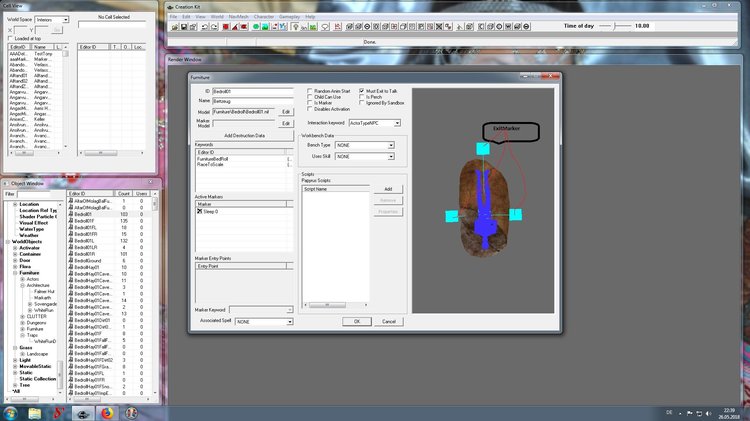Open Firefox from the taskbar
The image size is (750, 421).
tap(107, 413)
